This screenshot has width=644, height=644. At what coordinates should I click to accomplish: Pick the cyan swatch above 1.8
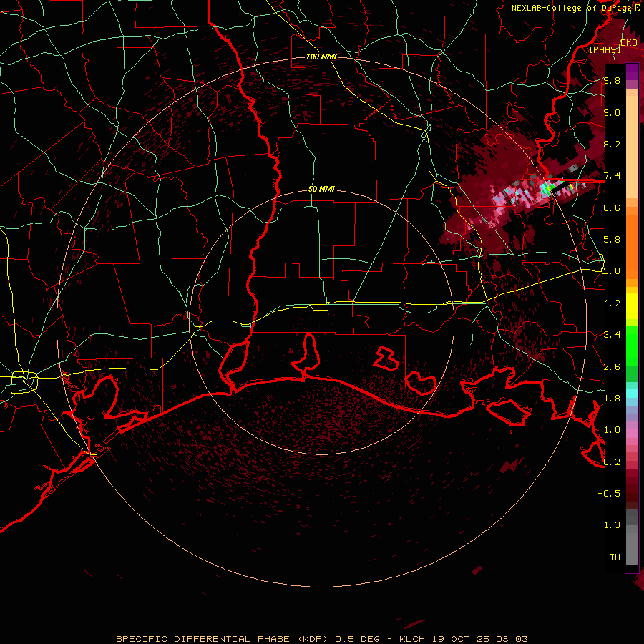pyautogui.click(x=632, y=394)
